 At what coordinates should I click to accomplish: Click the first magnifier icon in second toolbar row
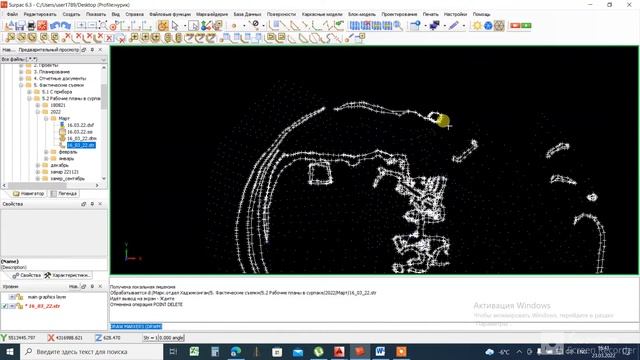click(x=11, y=38)
